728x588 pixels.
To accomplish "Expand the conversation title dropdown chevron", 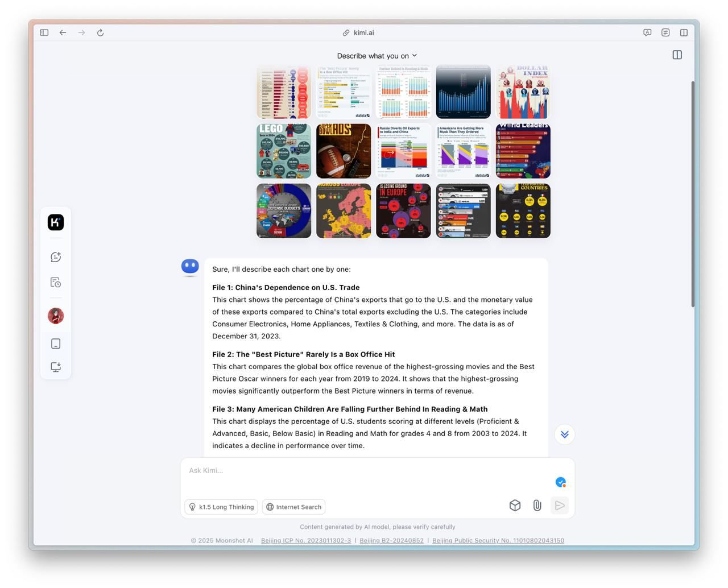I will [x=415, y=56].
